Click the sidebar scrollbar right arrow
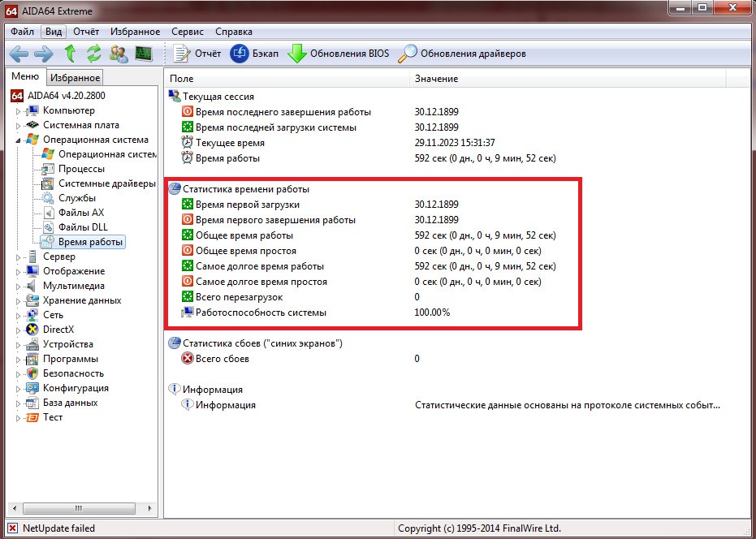The image size is (756, 539). (150, 508)
